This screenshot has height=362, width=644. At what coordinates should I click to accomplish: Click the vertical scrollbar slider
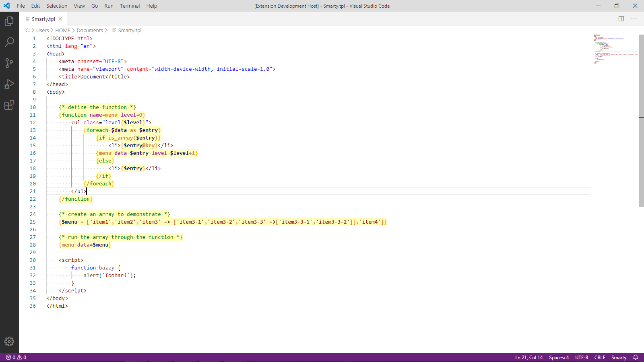coord(641,121)
